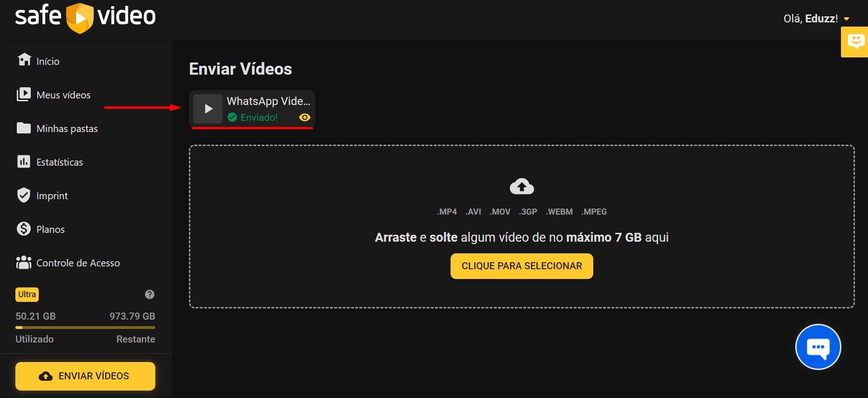
Task: Click the Safe Video shield logo
Action: coord(80,18)
